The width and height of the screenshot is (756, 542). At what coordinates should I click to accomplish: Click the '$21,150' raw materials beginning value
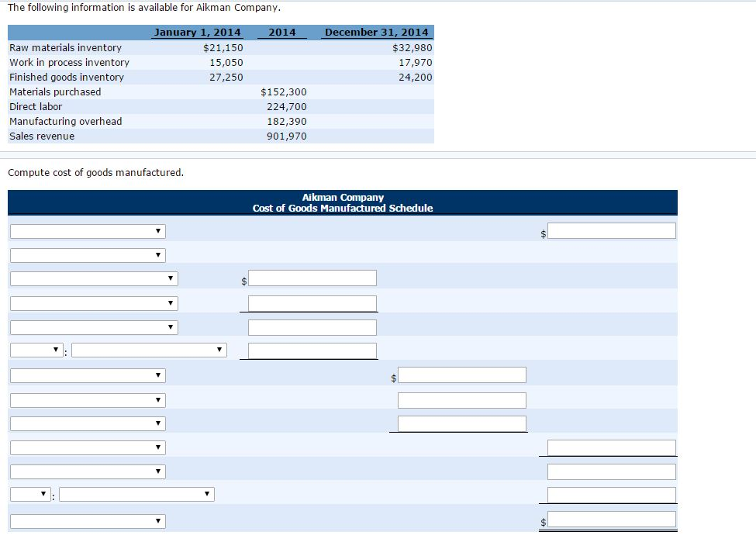coord(223,48)
